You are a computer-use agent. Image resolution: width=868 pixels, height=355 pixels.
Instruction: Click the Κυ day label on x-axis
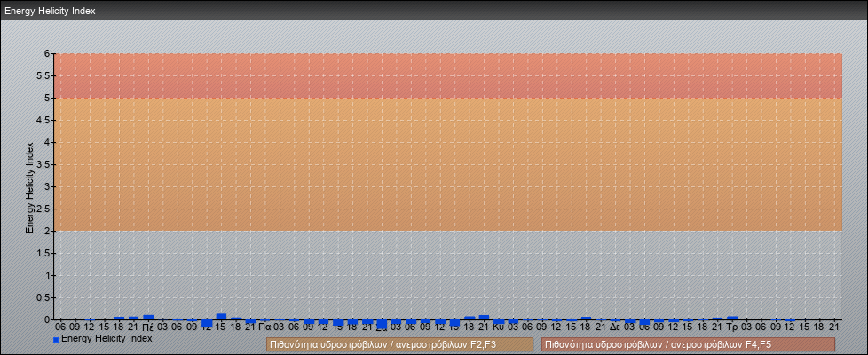click(x=498, y=327)
